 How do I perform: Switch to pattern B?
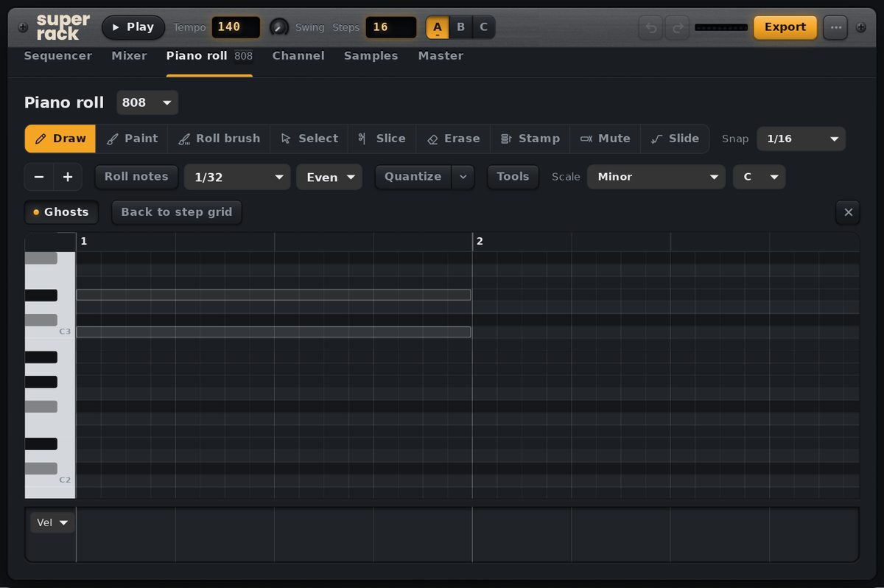461,27
